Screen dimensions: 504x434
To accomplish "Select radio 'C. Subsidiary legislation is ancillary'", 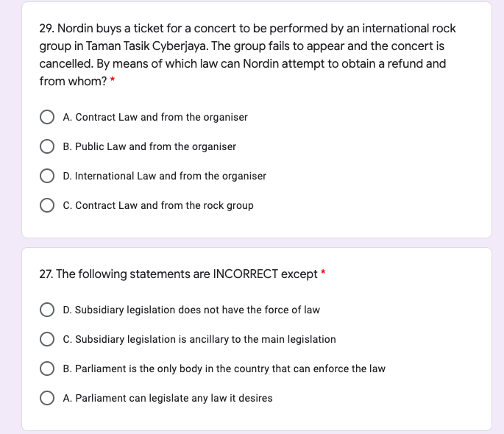I will [x=47, y=339].
